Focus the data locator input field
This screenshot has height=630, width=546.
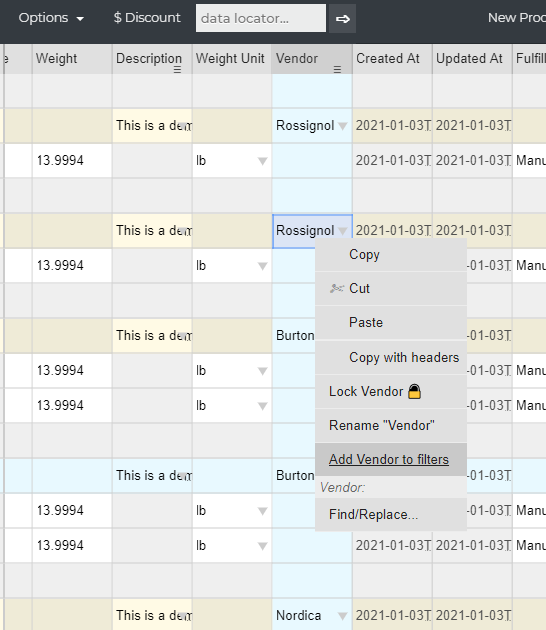point(261,18)
